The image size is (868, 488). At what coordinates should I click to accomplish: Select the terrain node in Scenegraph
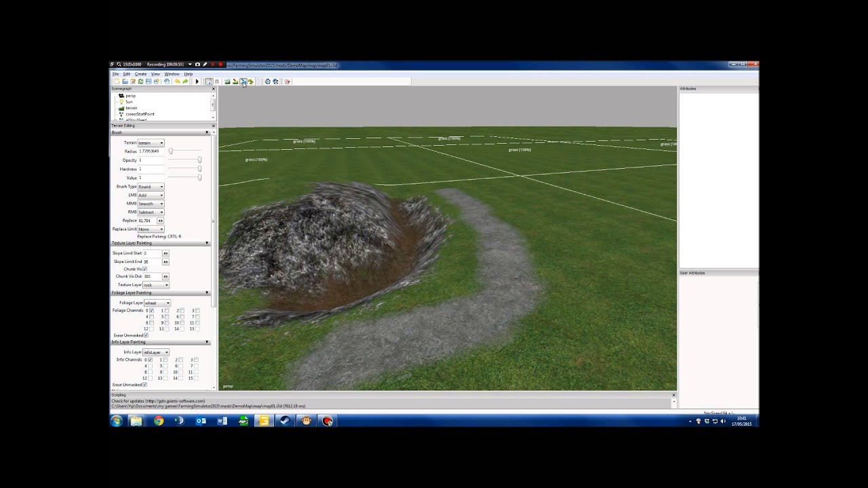click(131, 108)
